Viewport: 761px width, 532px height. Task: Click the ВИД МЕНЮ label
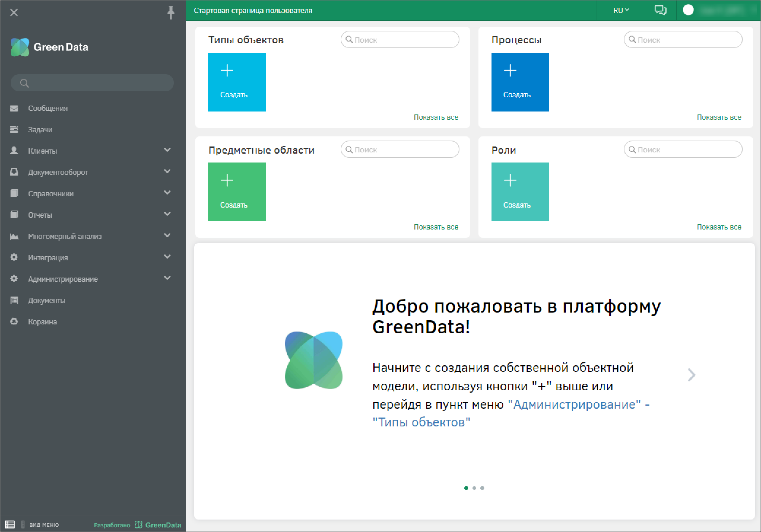[x=44, y=525]
